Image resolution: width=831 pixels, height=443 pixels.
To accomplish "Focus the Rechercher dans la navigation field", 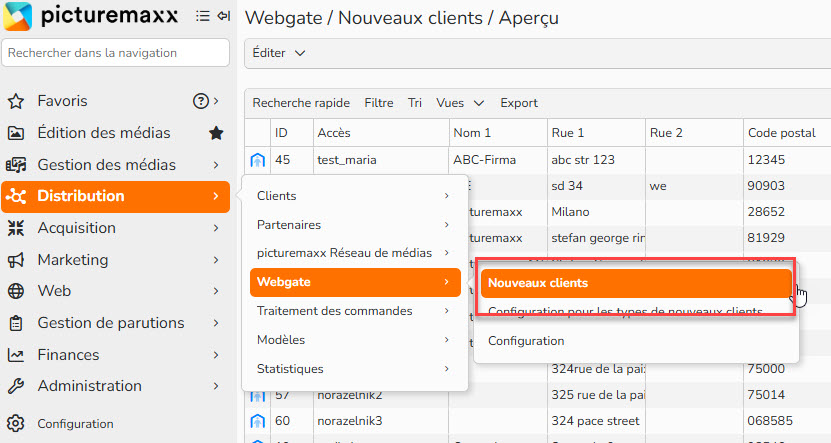I will tap(116, 53).
